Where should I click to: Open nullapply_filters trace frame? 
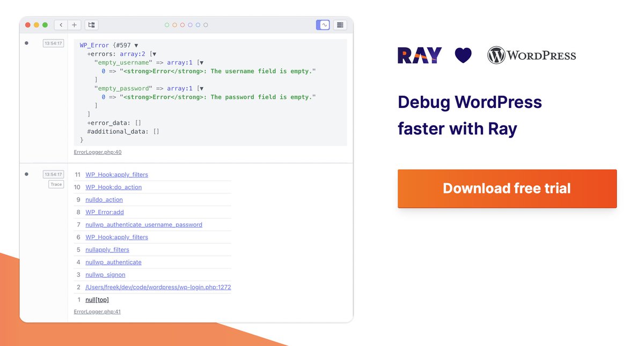click(107, 250)
